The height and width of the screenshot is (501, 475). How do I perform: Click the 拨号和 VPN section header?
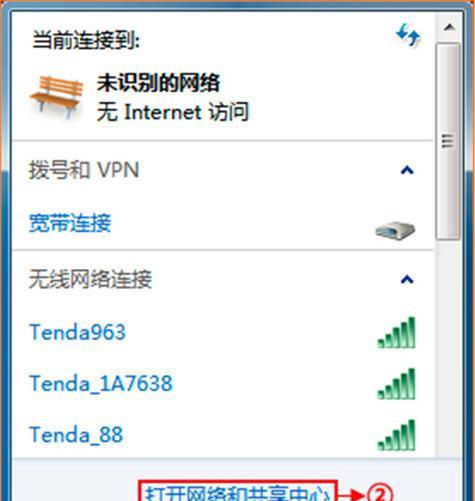84,170
